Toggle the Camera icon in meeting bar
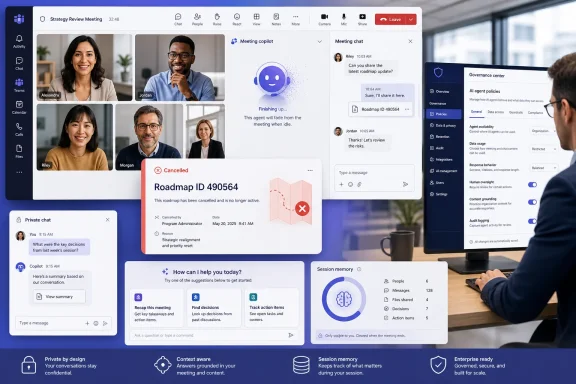Image resolution: width=576 pixels, height=384 pixels. pos(324,19)
